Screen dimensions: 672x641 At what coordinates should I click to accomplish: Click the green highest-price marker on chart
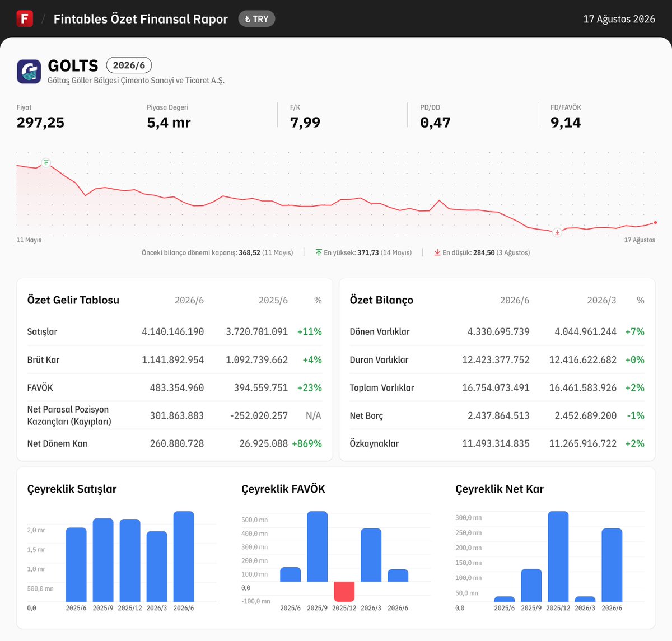(46, 163)
